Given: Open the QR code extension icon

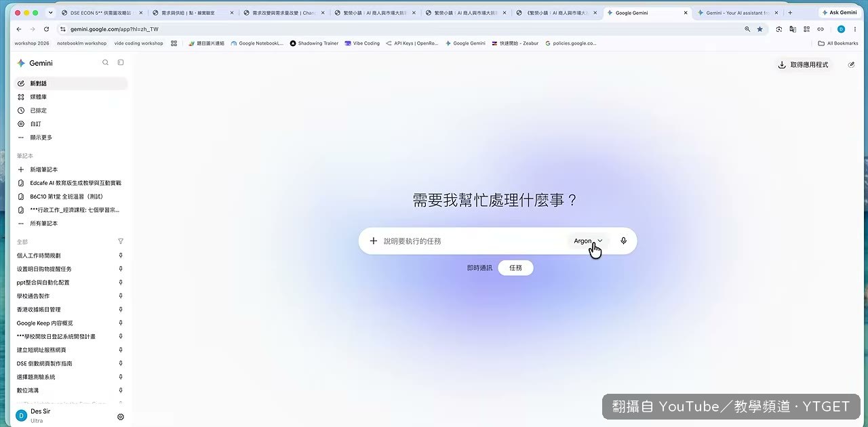Looking at the screenshot, I should click(806, 29).
